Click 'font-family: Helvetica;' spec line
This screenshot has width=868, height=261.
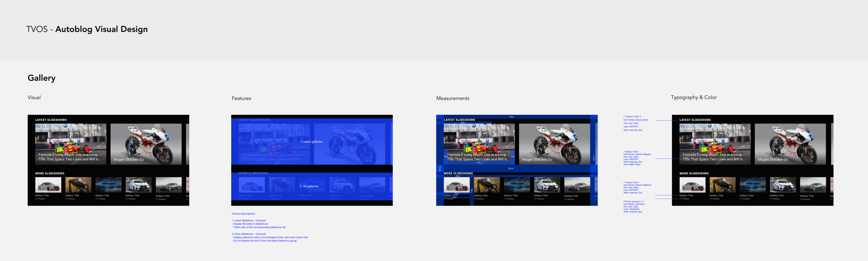[634, 204]
